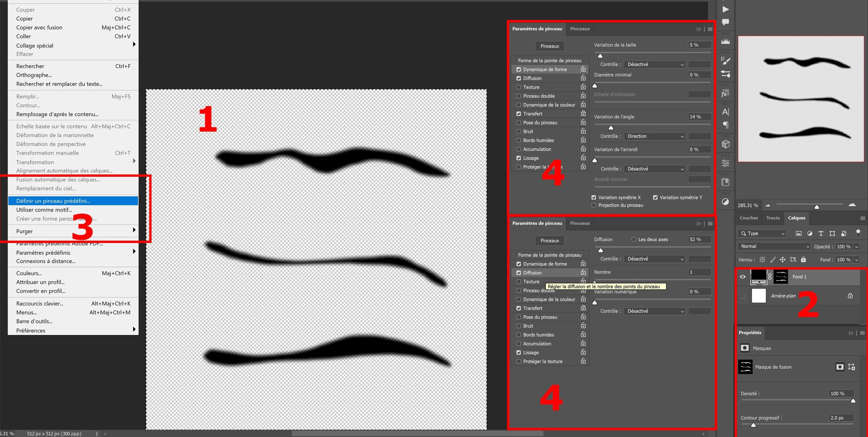
Task: Click the lock all padlock icon next to Verrou
Action: point(803,259)
